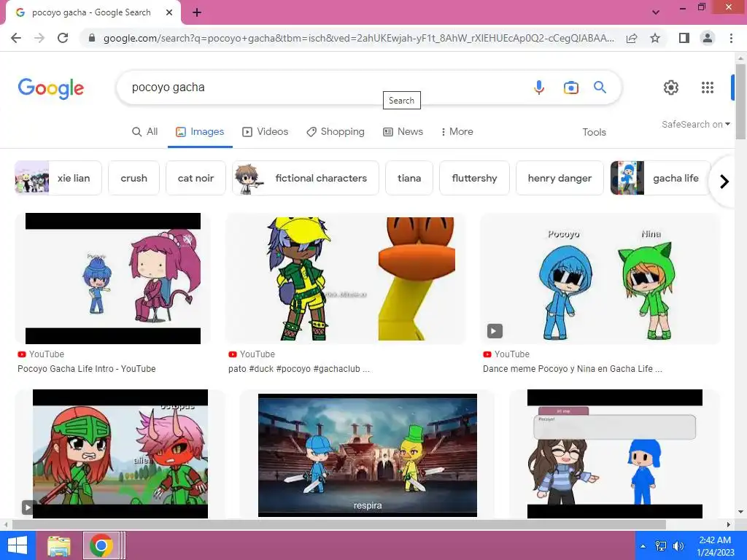Open Windows Start menu
The width and height of the screenshot is (747, 560).
tap(18, 545)
